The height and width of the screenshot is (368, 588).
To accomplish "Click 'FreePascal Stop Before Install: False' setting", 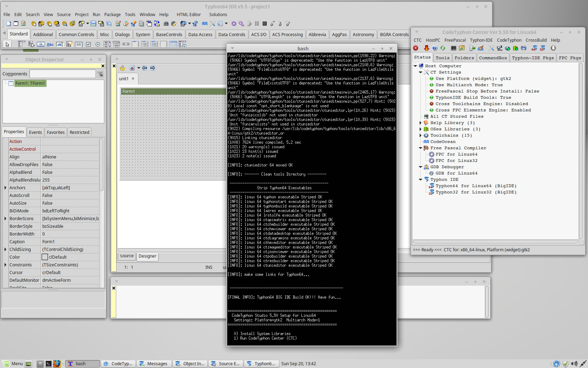I will 487,91.
